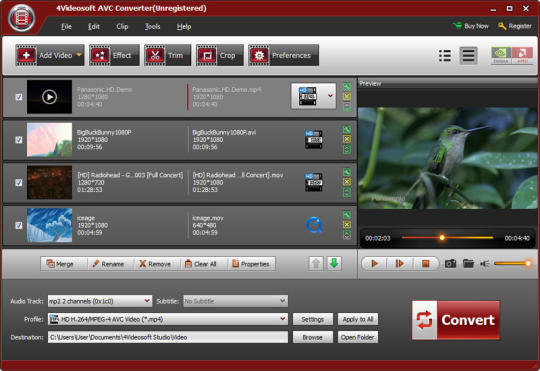Click top green edit icon in BigBuckBunny row
This screenshot has width=540, height=371.
tap(347, 129)
